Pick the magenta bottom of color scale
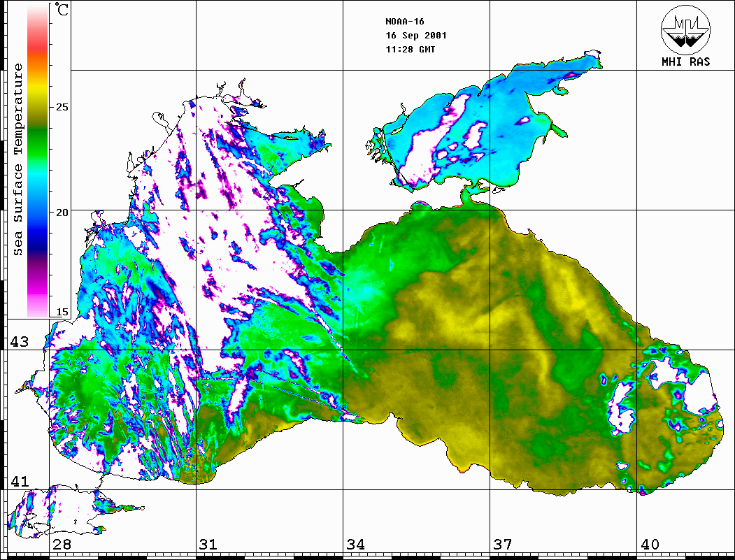The width and height of the screenshot is (735, 560). point(38,291)
